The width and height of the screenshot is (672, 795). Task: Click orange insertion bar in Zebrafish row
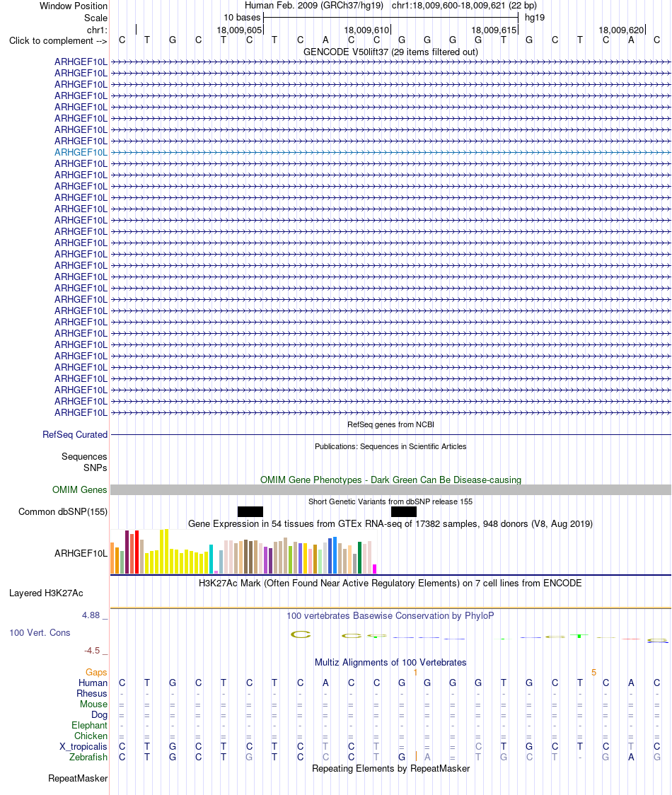[x=416, y=757]
